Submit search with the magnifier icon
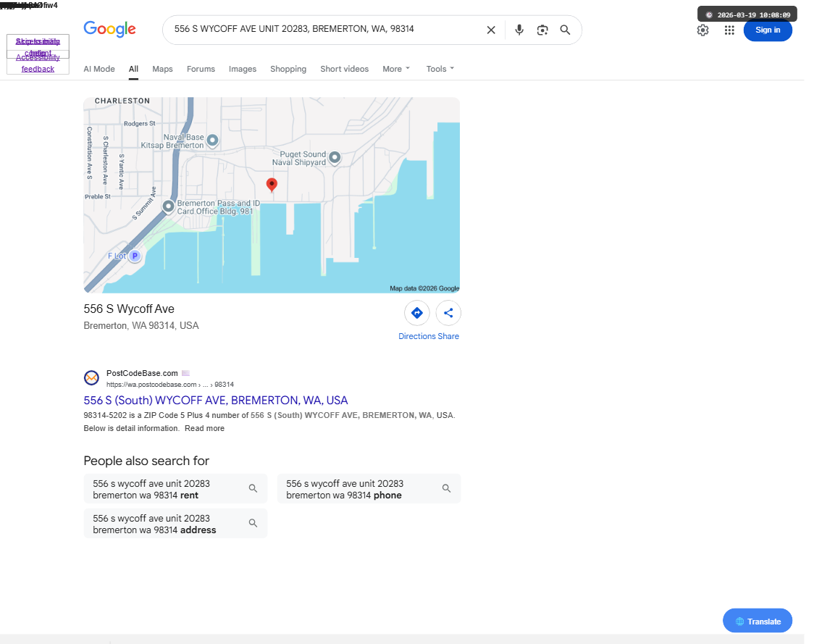Image resolution: width=814 pixels, height=644 pixels. click(566, 30)
